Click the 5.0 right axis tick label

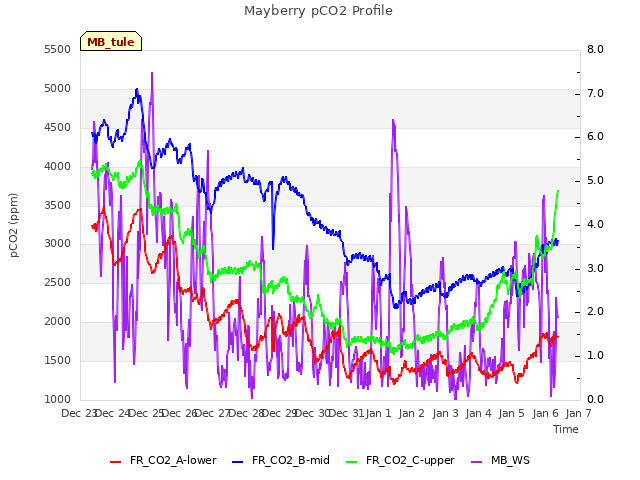[x=595, y=180]
